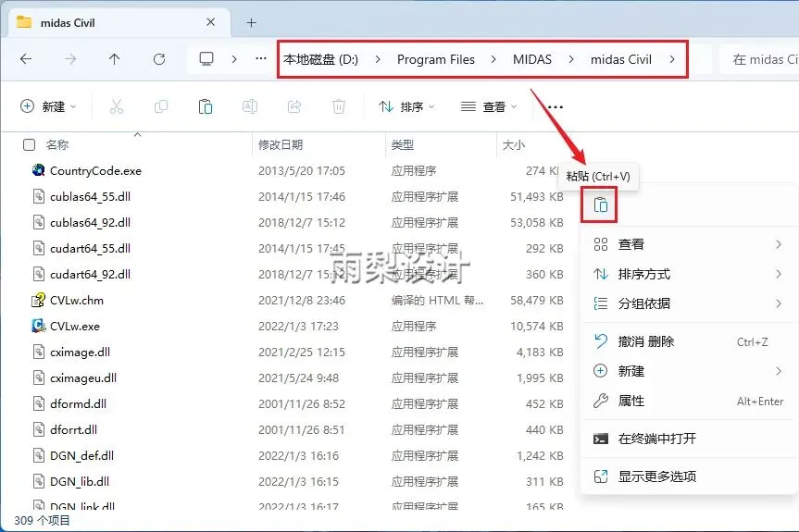
Task: Click the CVLw.exe application icon
Action: point(38,326)
